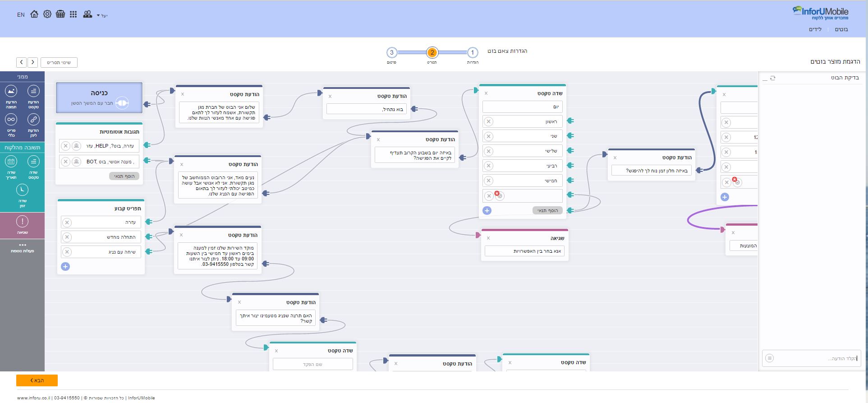Remove the חמישי option
Image resolution: width=868 pixels, height=403 pixels.
(489, 181)
